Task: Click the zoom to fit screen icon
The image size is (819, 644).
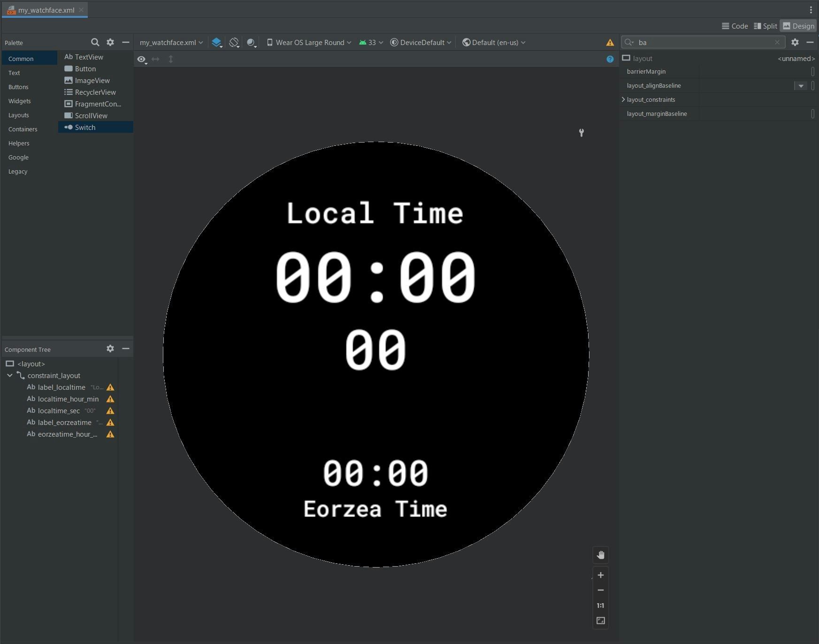Action: (600, 621)
